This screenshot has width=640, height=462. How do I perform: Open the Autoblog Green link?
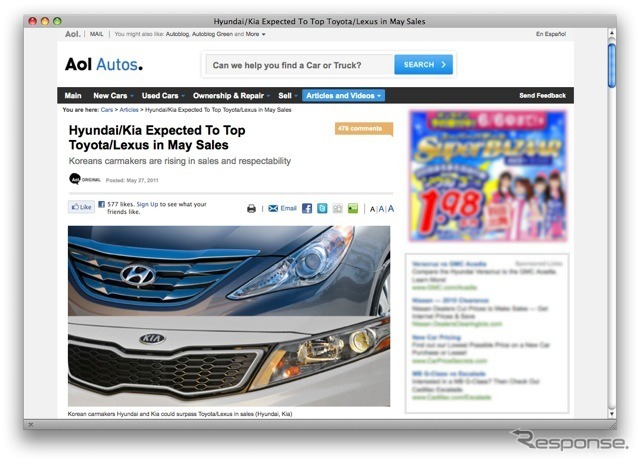(x=212, y=34)
